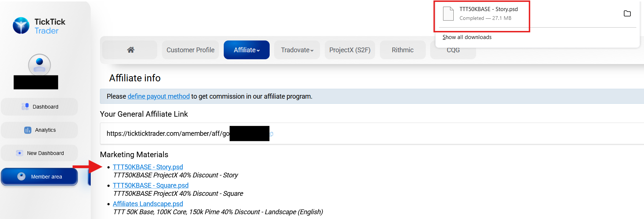
Task: Select the Rithmic tab
Action: click(x=402, y=50)
